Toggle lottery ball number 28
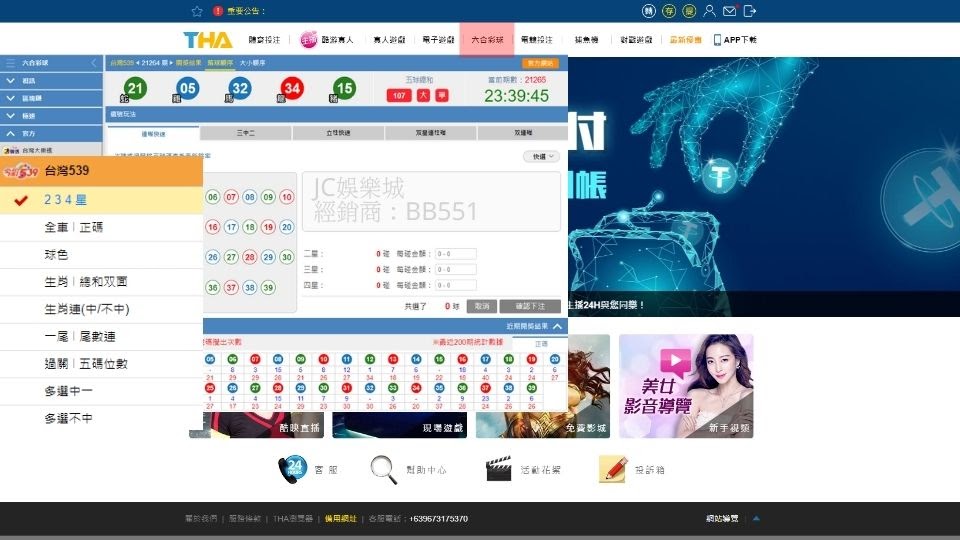This screenshot has width=960, height=540. (x=249, y=257)
